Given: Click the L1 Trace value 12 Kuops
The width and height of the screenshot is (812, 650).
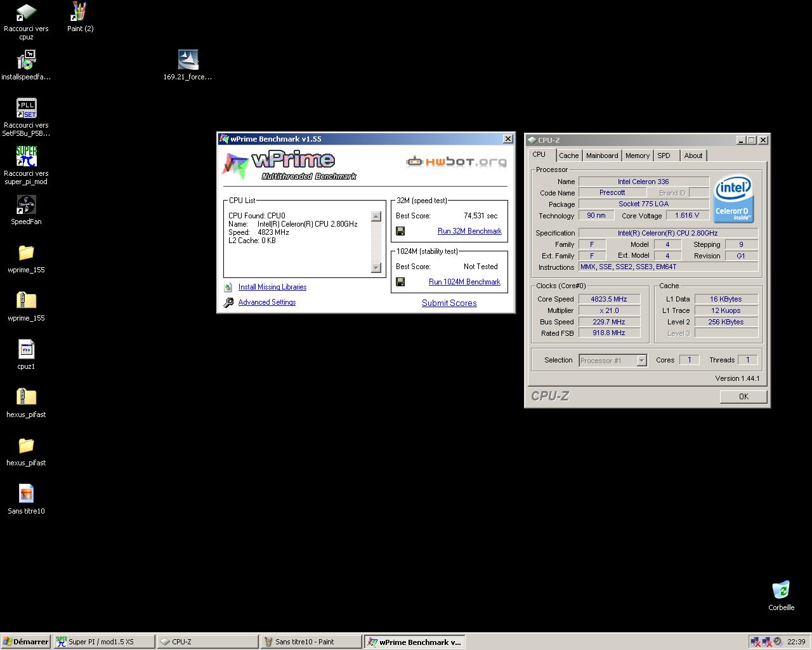Looking at the screenshot, I should (x=726, y=310).
